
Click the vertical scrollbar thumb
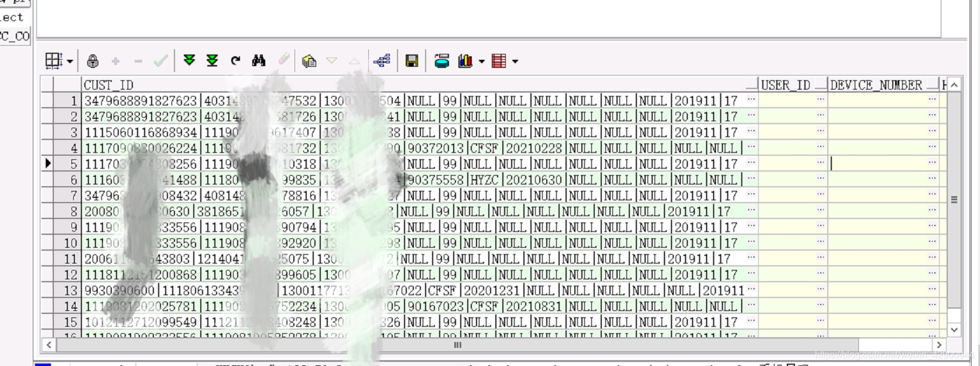[954, 200]
